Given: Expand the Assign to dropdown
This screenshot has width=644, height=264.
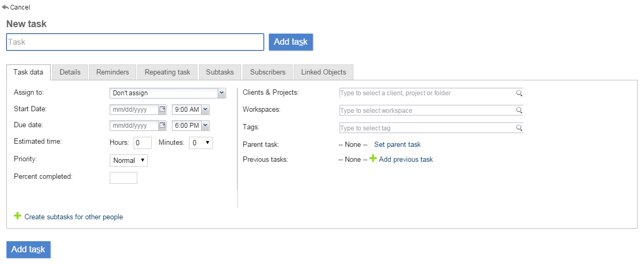Looking at the screenshot, I should point(222,93).
